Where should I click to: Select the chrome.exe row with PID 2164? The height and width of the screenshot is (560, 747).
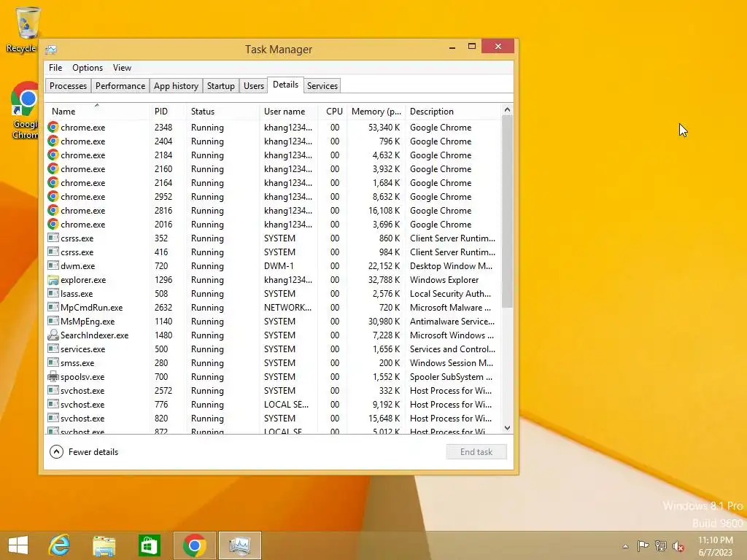pos(274,183)
